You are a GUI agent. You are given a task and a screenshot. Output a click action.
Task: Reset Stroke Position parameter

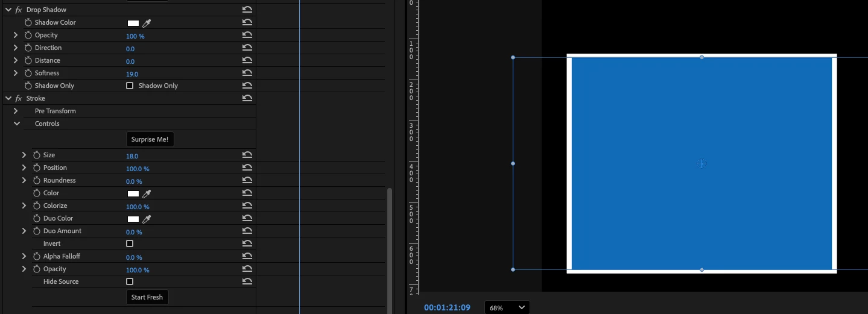pos(247,168)
